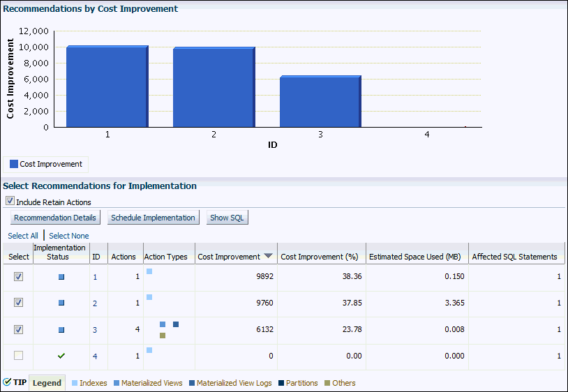This screenshot has height=392, width=568.
Task: Toggle the Include Retain Actions checkbox
Action: 10,202
